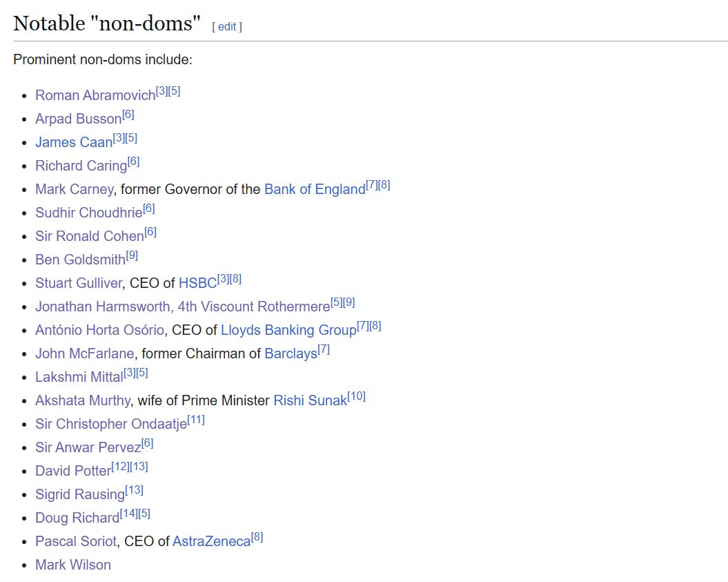The height and width of the screenshot is (582, 728).
Task: Open Akshata Murthy's article
Action: point(83,400)
